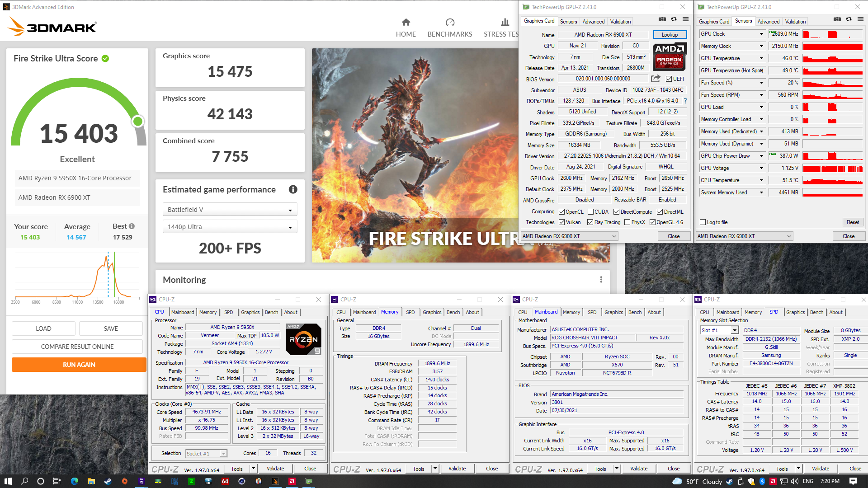Viewport: 868px width, 488px height.
Task: Click the score distribution chart in 3DMark
Action: tap(77, 276)
